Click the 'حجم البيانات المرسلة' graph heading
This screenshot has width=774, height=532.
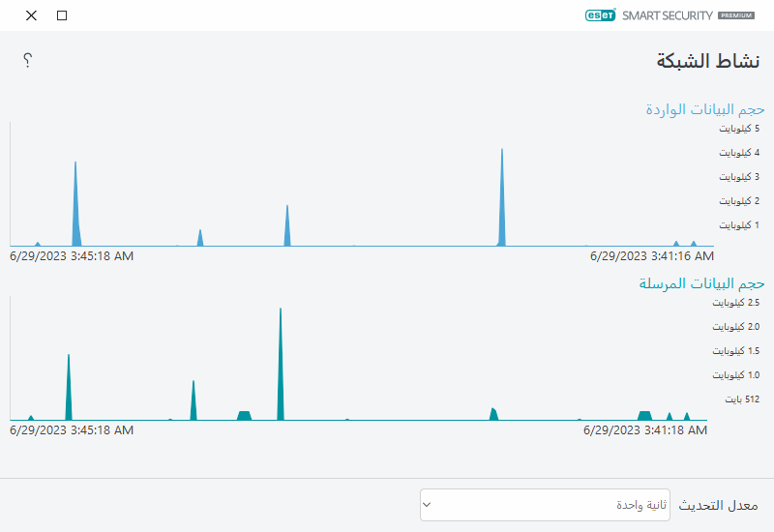click(x=701, y=283)
